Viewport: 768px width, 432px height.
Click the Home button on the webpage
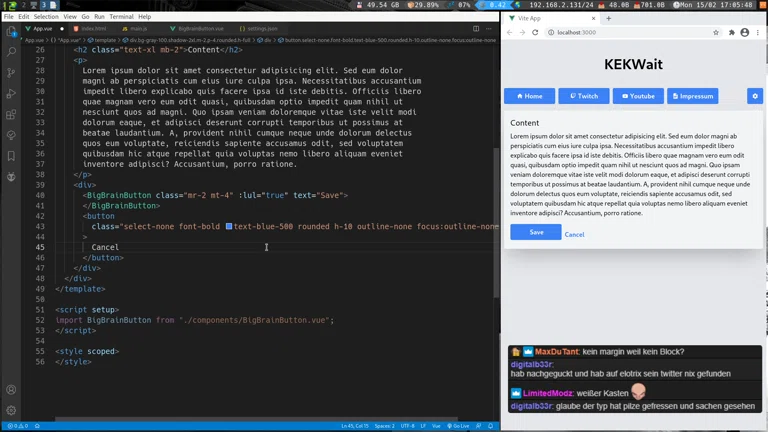pos(529,96)
